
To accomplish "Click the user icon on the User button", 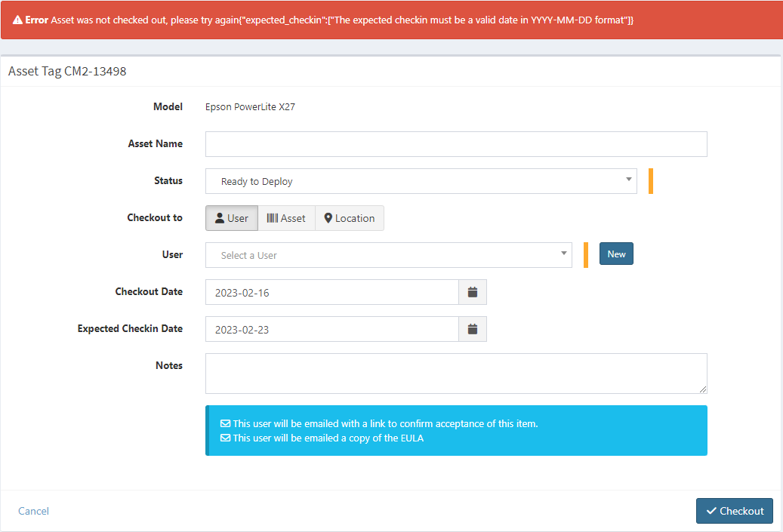I will click(x=219, y=218).
